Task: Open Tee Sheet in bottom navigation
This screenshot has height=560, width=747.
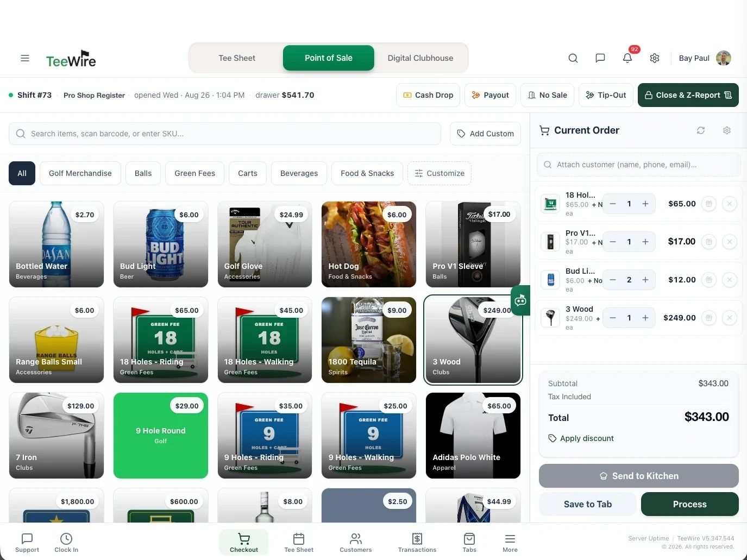Action: pyautogui.click(x=299, y=542)
